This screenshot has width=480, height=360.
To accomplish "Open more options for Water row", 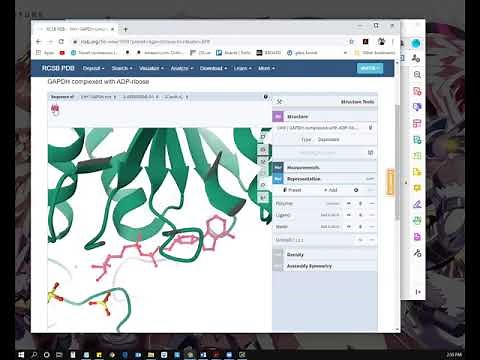I will click(372, 227).
